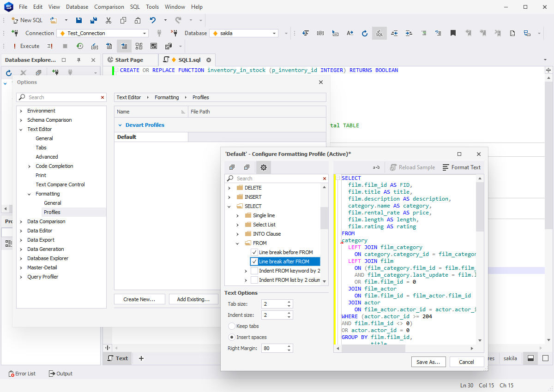Click the Cut scissors icon

[108, 20]
